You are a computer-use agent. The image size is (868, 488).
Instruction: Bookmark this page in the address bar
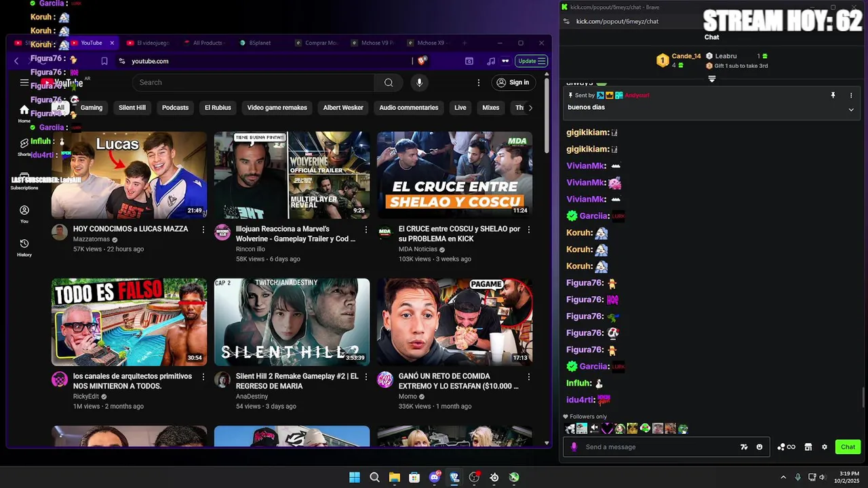click(x=104, y=61)
